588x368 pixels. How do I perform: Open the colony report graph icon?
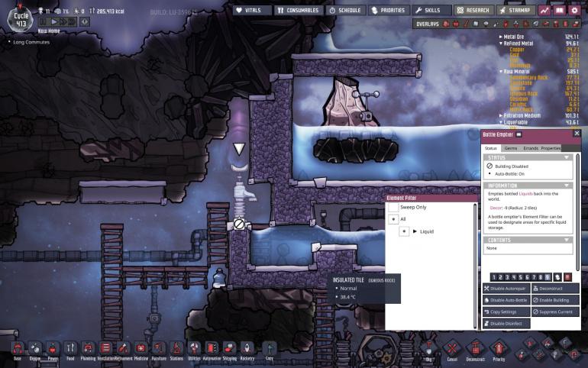(x=544, y=11)
